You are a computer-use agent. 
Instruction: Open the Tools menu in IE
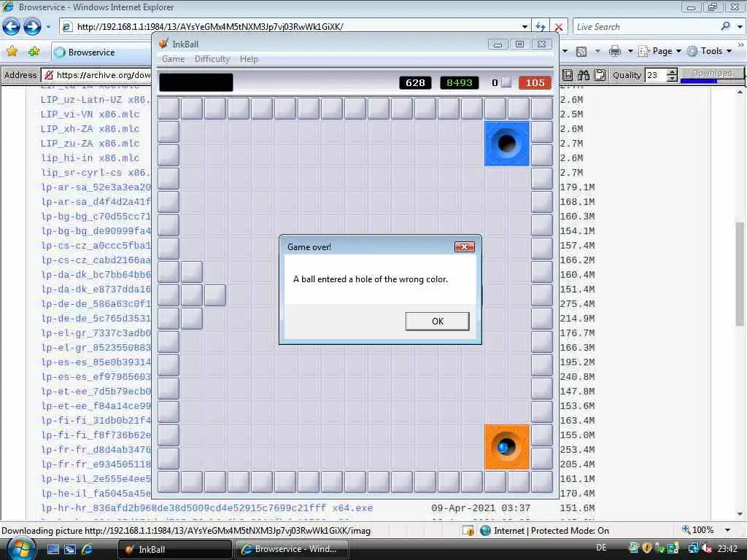(x=710, y=51)
